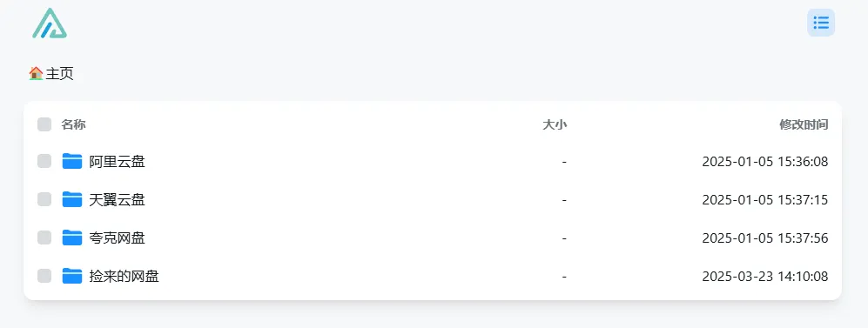The width and height of the screenshot is (868, 328).
Task: Click the blue folder icon for 阿里云盘
Action: coord(72,162)
